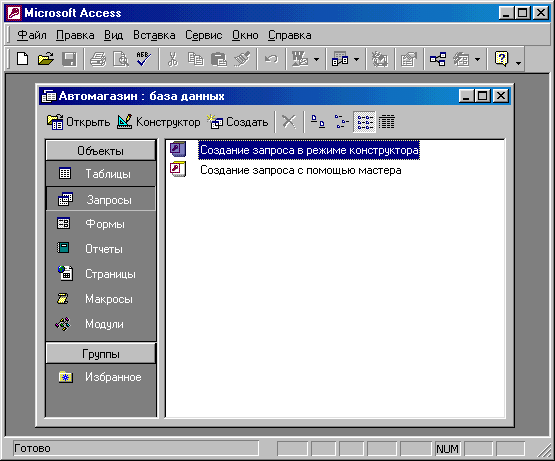Image resolution: width=555 pixels, height=461 pixels.
Task: Click the Конструктор button
Action: [x=159, y=122]
